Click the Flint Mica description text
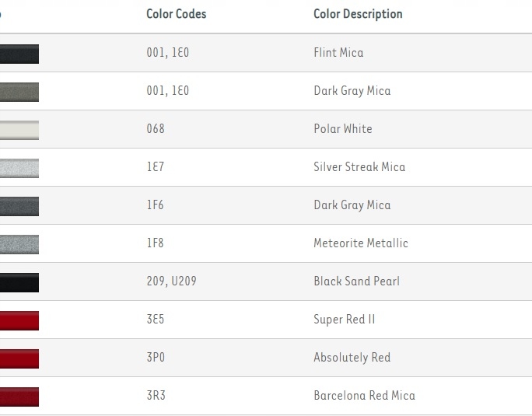Viewport: 532px width, 416px height. coord(338,53)
